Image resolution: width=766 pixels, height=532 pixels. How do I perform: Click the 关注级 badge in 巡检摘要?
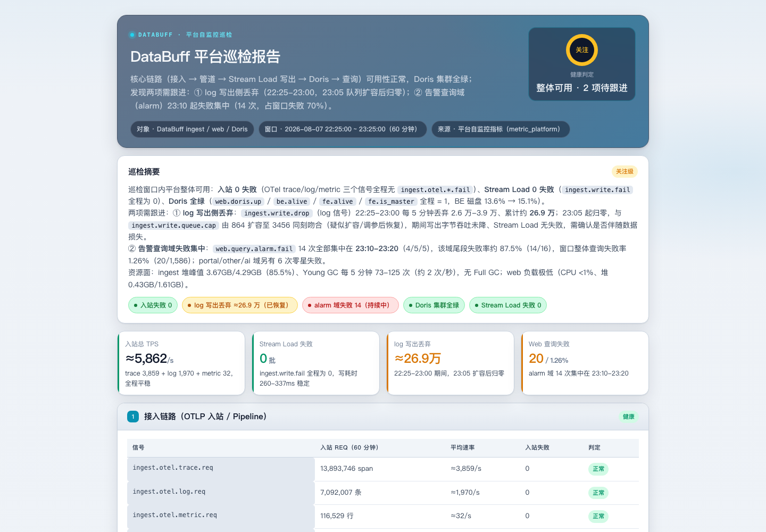(625, 172)
